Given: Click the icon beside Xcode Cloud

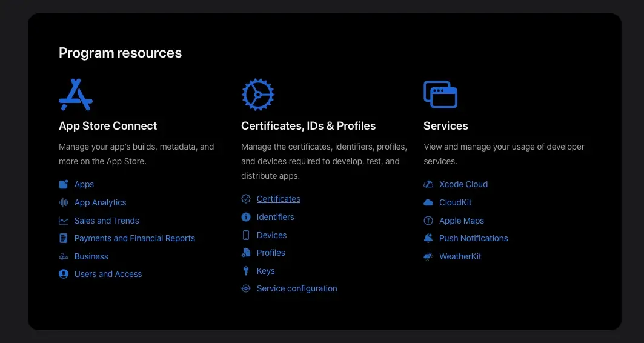Looking at the screenshot, I should 428,184.
